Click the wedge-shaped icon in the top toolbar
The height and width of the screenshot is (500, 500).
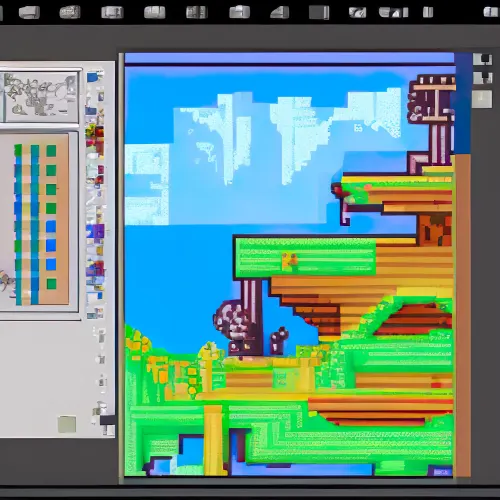click(x=280, y=12)
